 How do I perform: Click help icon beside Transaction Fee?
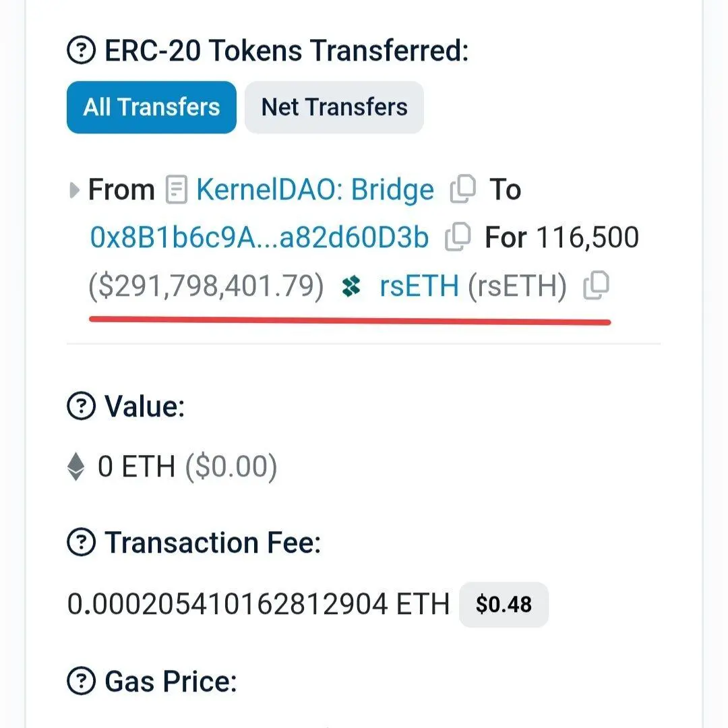(82, 543)
